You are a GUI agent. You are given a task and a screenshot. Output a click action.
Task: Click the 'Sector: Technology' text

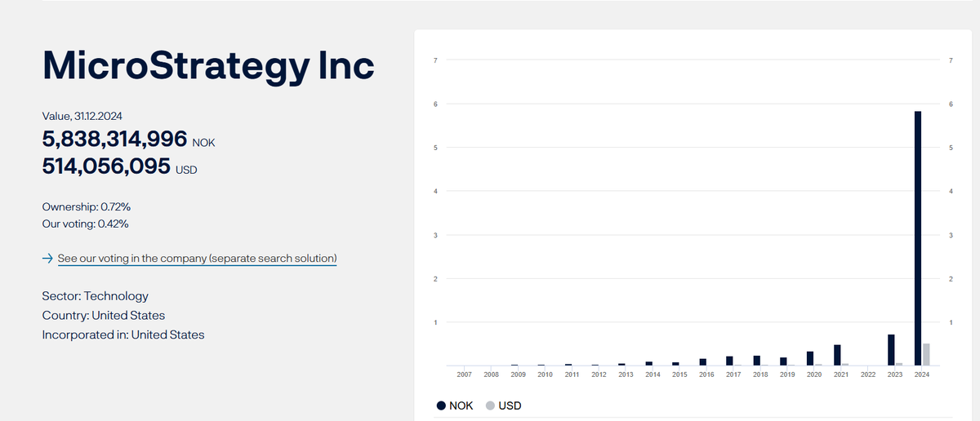pyautogui.click(x=95, y=296)
